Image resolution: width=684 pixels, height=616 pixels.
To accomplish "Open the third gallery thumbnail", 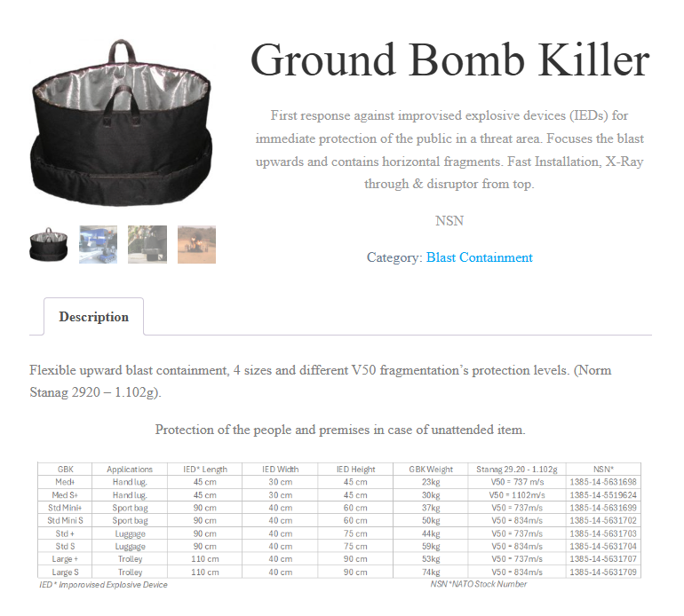I will (x=147, y=244).
